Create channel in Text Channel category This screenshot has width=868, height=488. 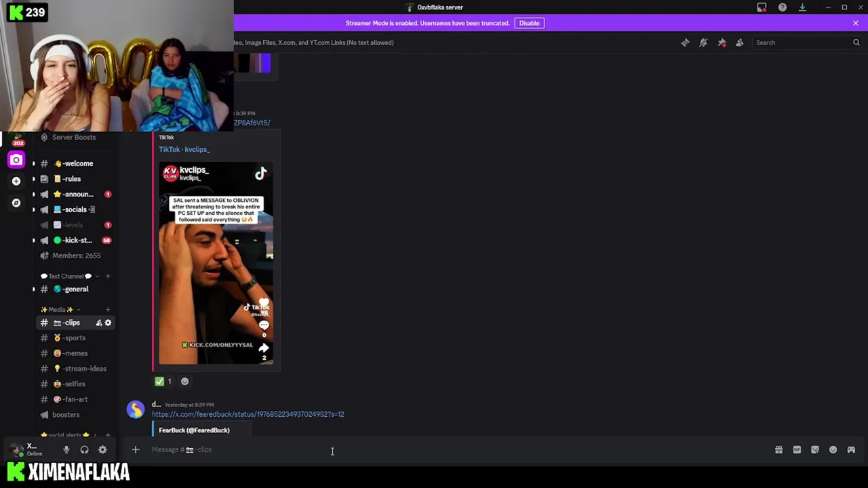(x=108, y=276)
